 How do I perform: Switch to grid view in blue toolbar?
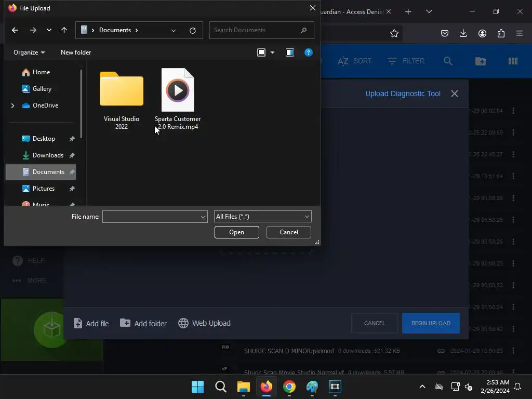513,61
